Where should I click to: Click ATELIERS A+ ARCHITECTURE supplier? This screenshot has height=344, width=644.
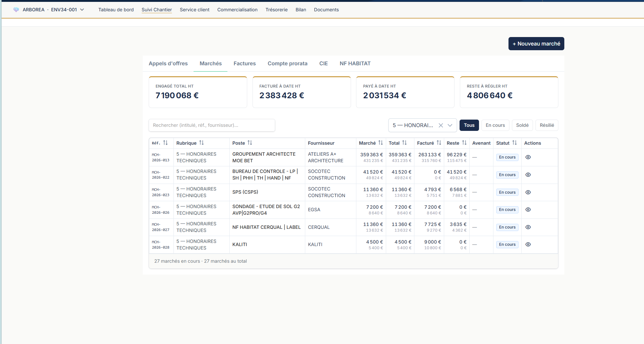(x=326, y=157)
